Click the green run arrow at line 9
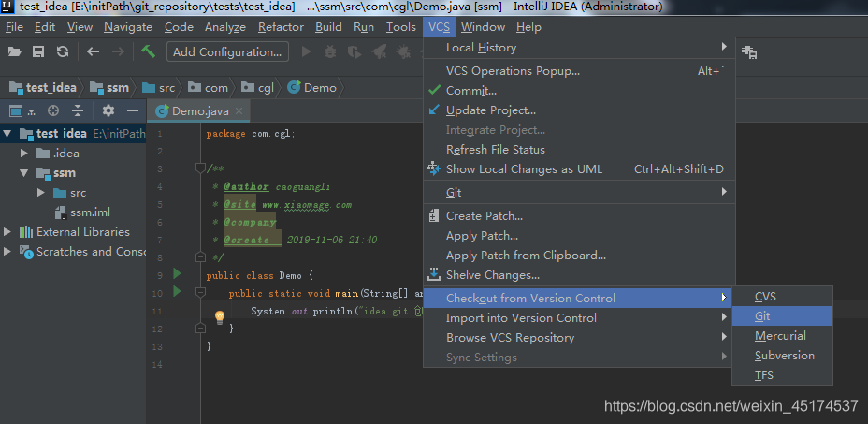 177,273
